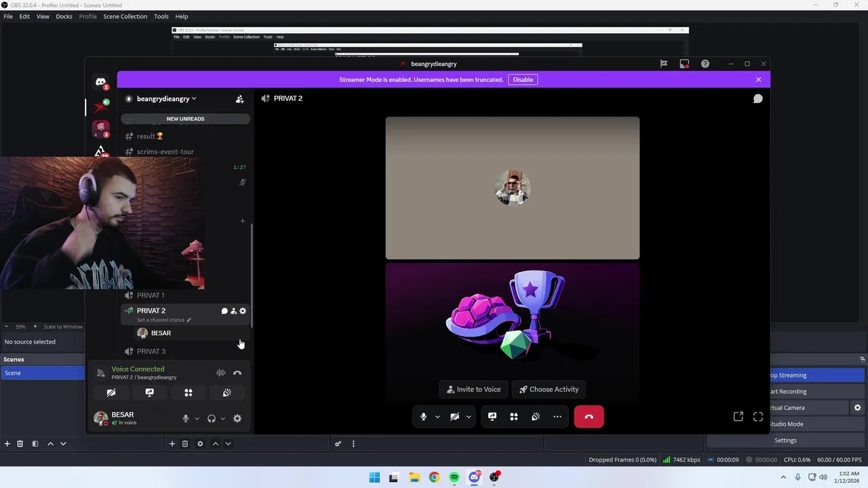Toggle OBS Studio Mode
Image resolution: width=868 pixels, height=488 pixels.
click(786, 424)
